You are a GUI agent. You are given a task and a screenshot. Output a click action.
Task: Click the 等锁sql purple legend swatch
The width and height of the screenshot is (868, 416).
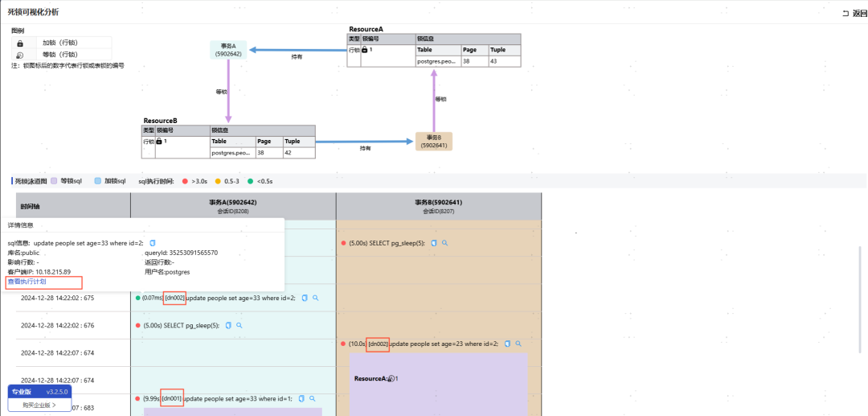pos(54,180)
